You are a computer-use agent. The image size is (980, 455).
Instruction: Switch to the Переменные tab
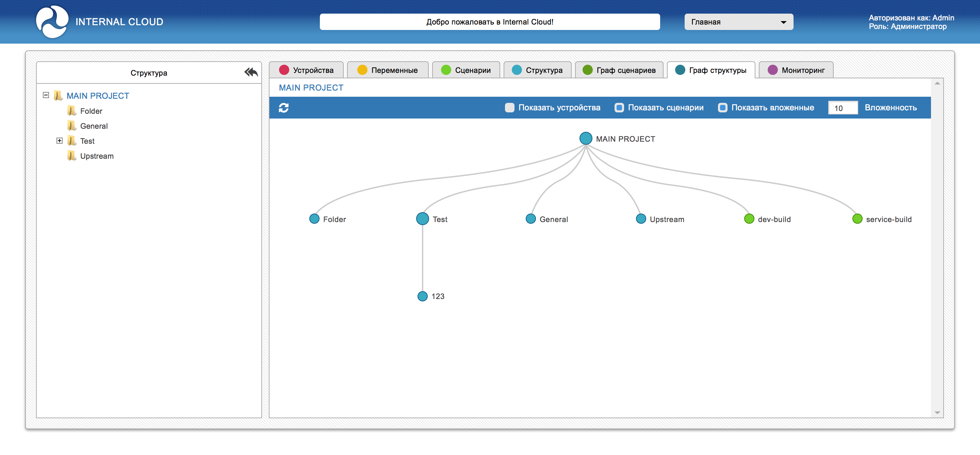click(388, 70)
